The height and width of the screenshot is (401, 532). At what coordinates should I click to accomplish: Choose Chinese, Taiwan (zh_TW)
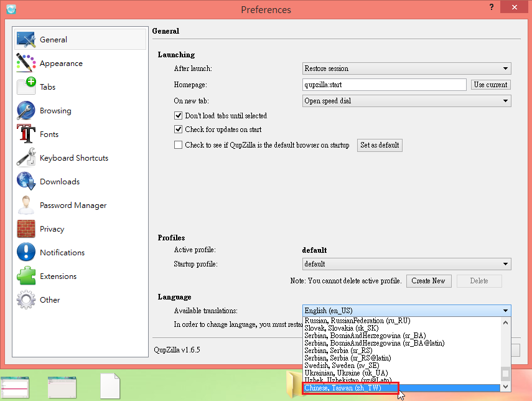click(402, 388)
